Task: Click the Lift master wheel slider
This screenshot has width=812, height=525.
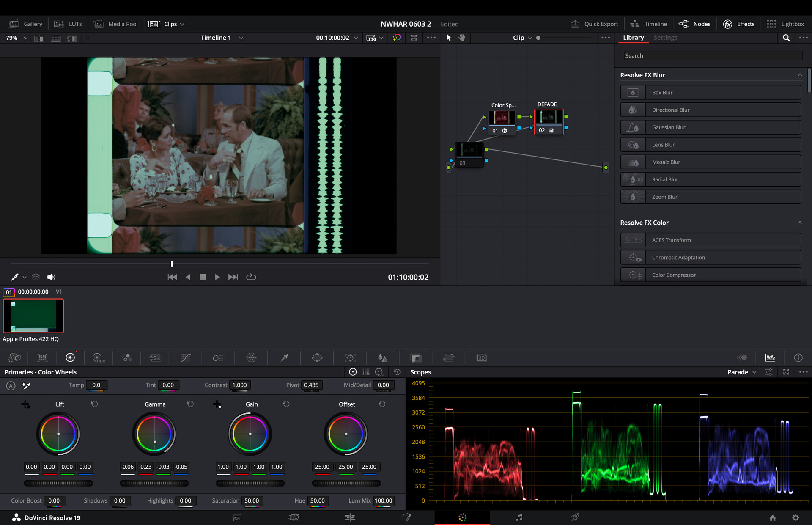Action: pyautogui.click(x=58, y=483)
